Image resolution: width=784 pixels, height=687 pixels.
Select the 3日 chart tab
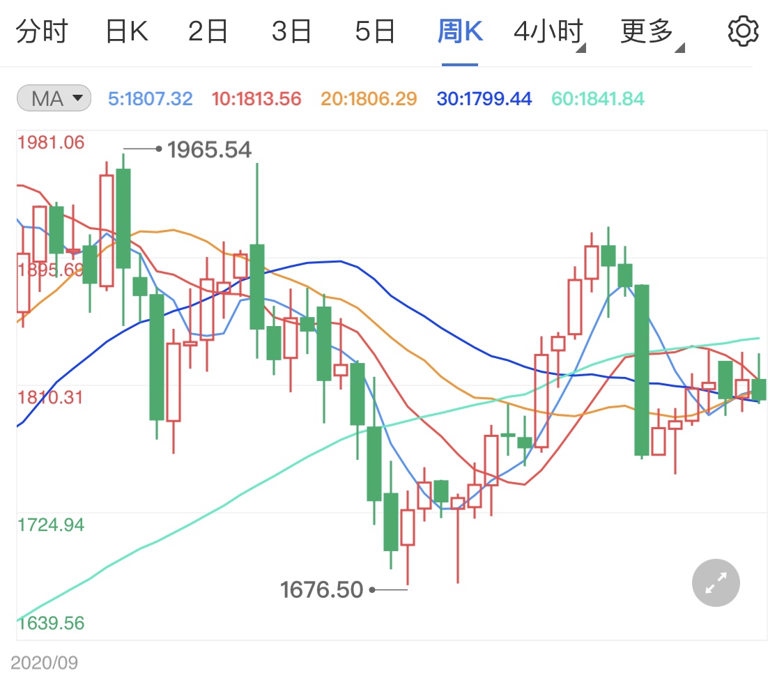click(291, 31)
